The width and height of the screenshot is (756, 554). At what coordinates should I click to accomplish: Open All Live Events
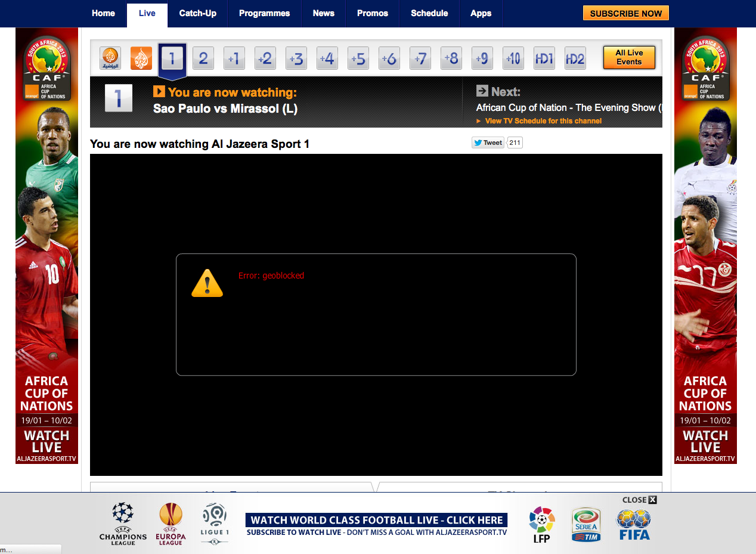(x=629, y=58)
